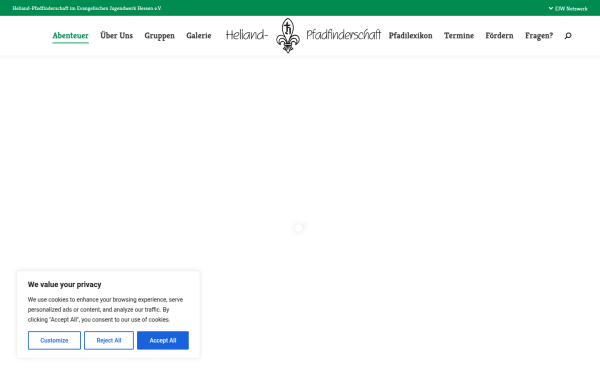Open the Termine menu item
Image resolution: width=600 pixels, height=375 pixels.
(x=459, y=36)
